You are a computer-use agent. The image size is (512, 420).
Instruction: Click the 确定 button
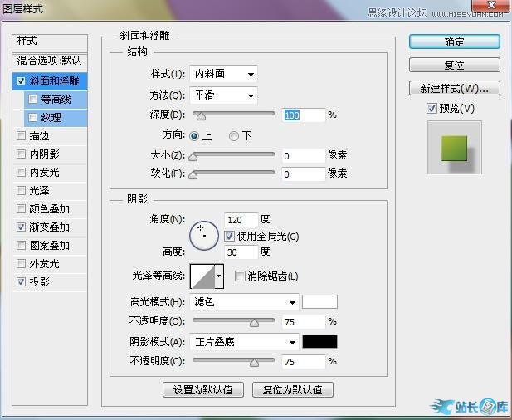[x=454, y=42]
